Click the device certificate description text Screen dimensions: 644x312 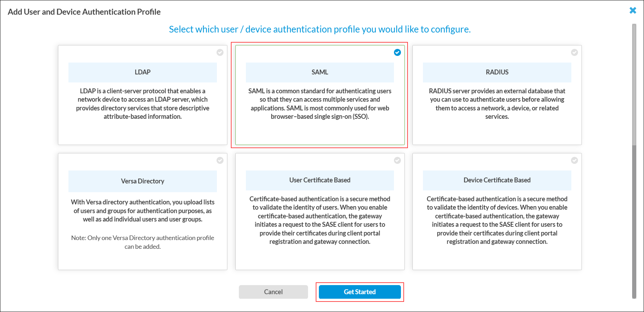point(497,220)
